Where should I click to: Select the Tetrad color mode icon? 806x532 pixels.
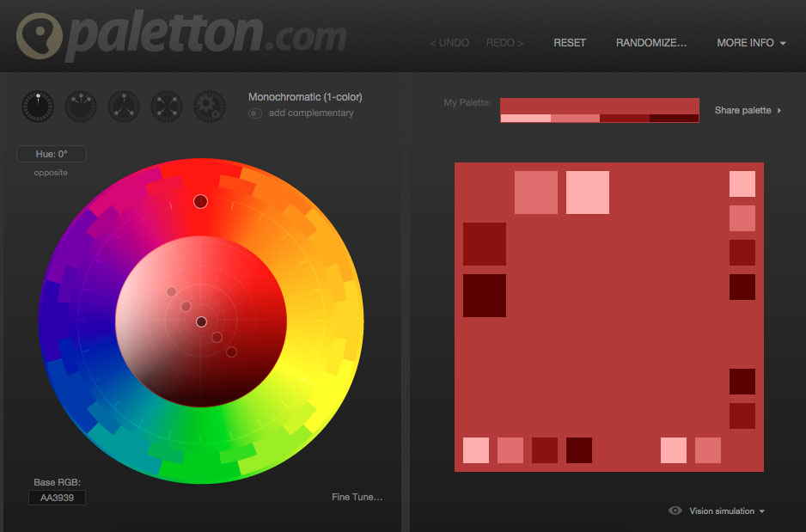167,107
